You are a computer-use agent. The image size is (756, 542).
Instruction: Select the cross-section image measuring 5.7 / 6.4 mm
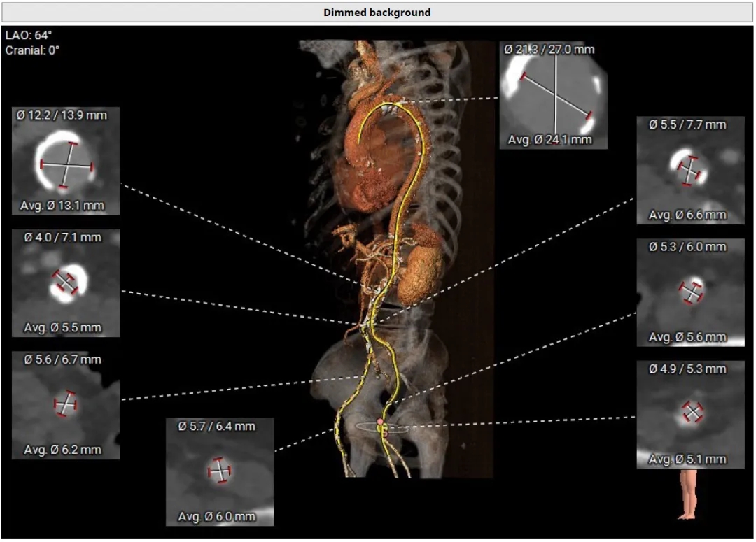click(220, 471)
